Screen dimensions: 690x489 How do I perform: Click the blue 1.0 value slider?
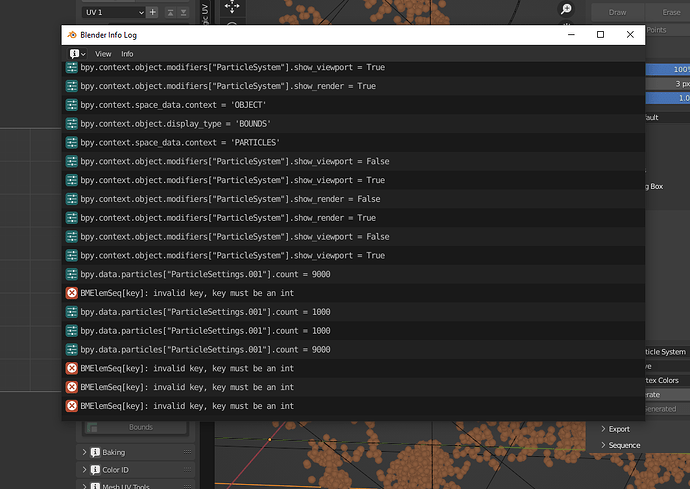click(x=668, y=98)
